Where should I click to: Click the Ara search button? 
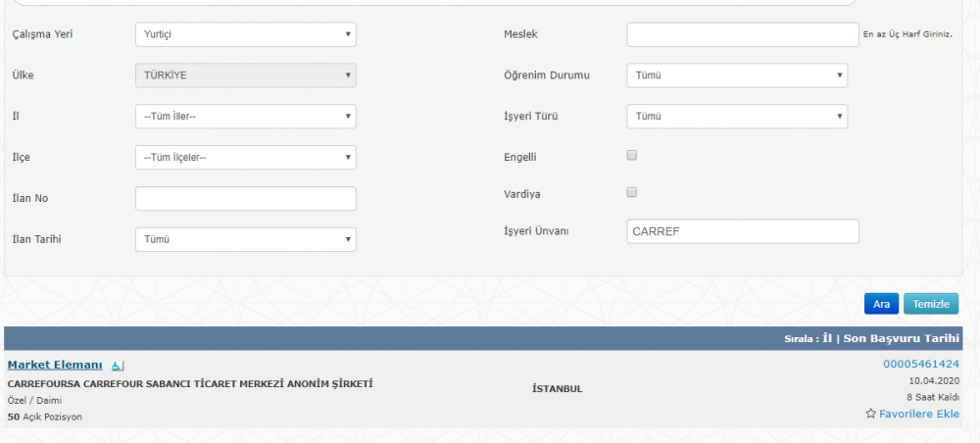click(x=881, y=304)
